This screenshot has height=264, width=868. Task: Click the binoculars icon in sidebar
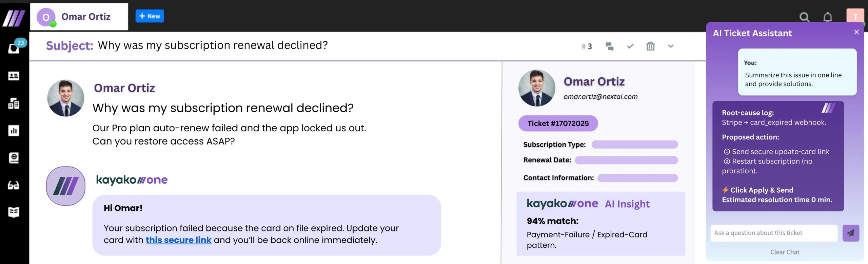[x=14, y=185]
